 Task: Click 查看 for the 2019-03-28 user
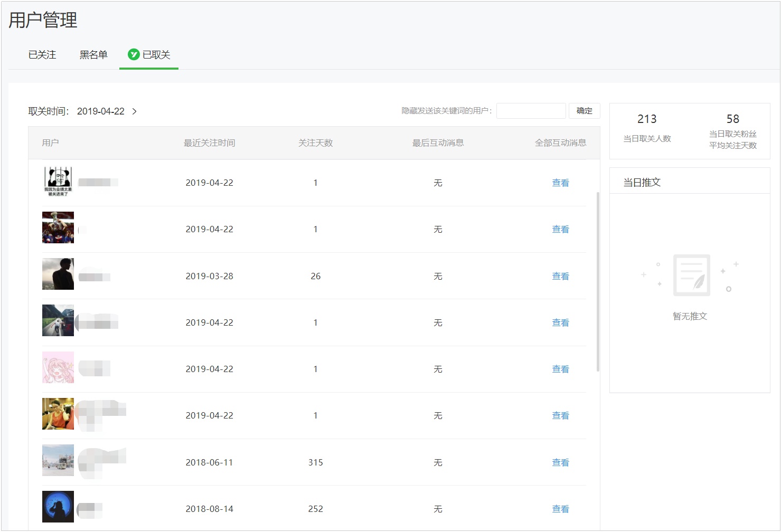(560, 275)
